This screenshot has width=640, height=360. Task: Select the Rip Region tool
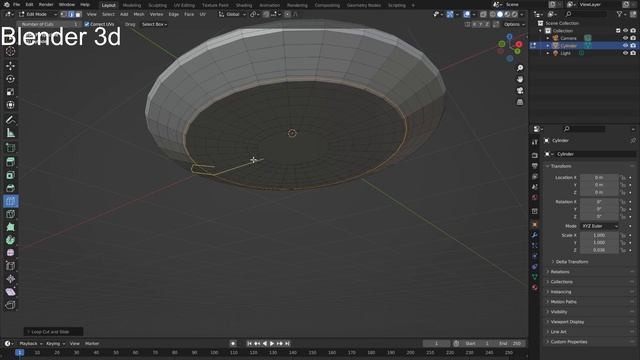click(x=11, y=305)
